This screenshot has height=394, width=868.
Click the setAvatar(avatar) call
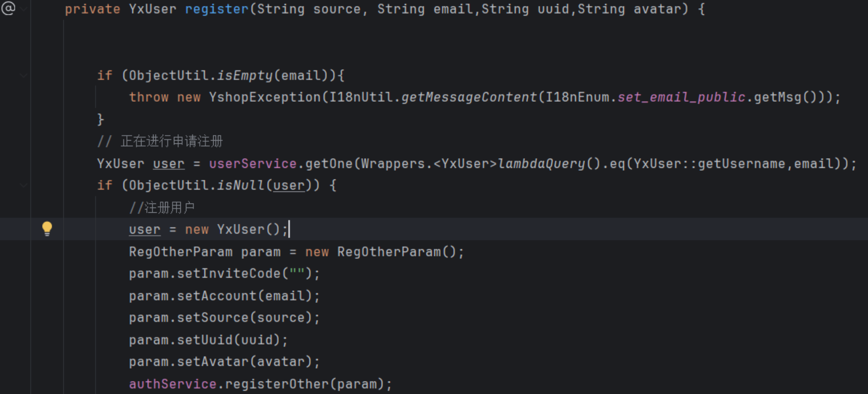[245, 362]
